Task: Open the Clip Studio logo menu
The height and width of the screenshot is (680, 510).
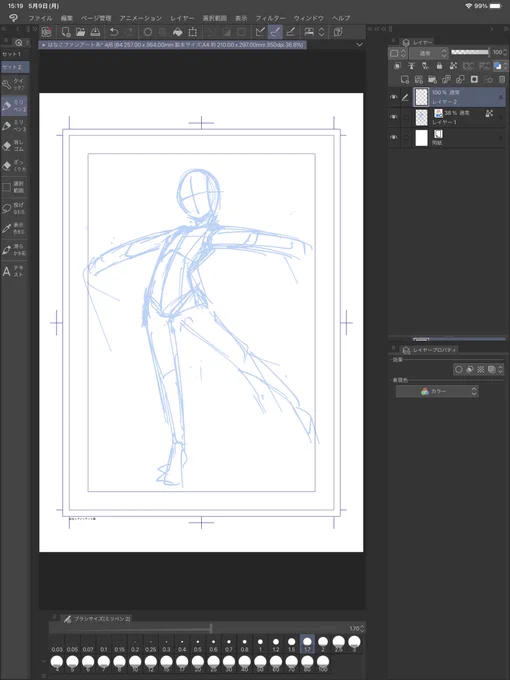Action: [13, 18]
